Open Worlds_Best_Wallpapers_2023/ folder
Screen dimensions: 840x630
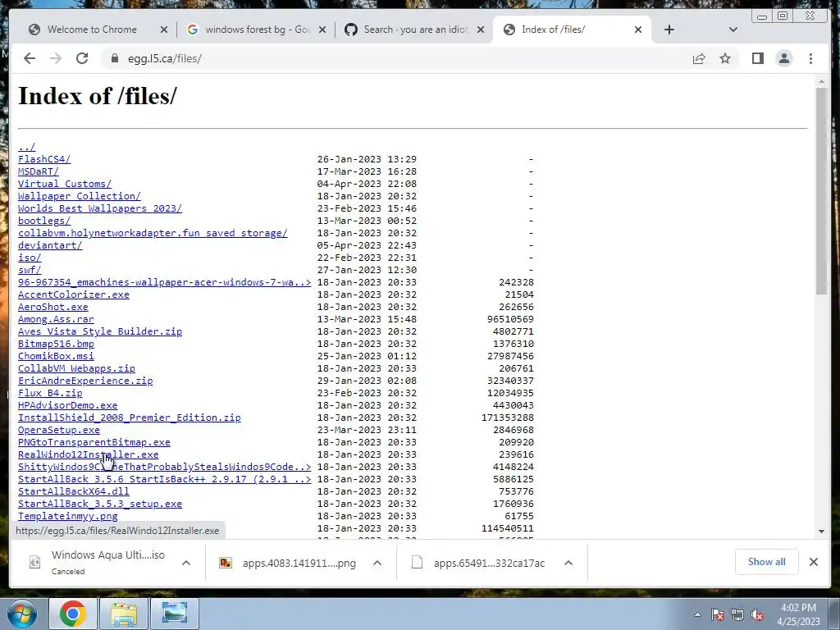pos(99,208)
